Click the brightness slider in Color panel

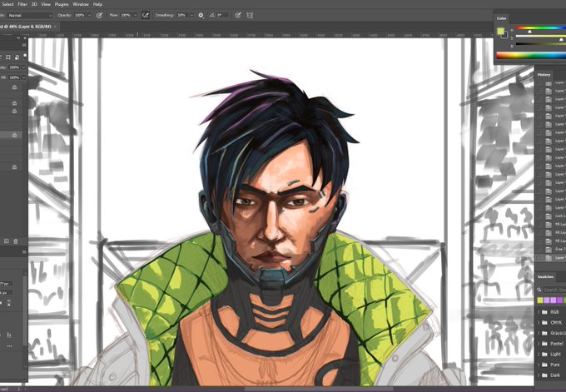click(540, 44)
